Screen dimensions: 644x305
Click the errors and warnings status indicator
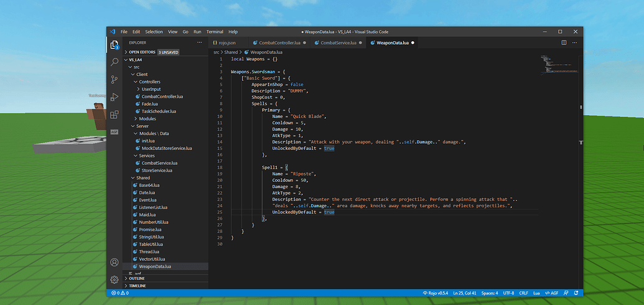tap(120, 293)
